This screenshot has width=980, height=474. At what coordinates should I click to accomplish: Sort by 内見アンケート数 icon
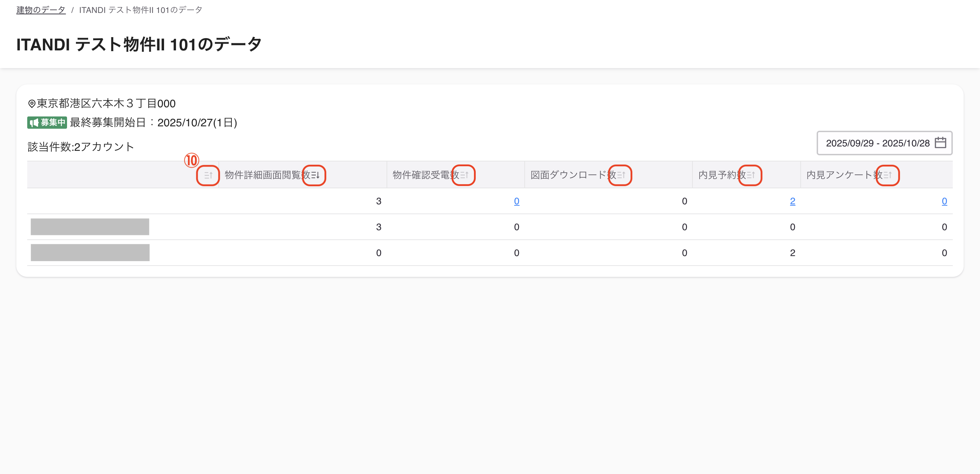pyautogui.click(x=887, y=175)
